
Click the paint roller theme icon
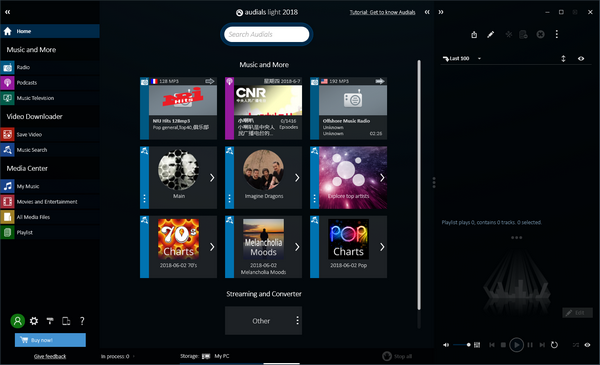(50, 321)
